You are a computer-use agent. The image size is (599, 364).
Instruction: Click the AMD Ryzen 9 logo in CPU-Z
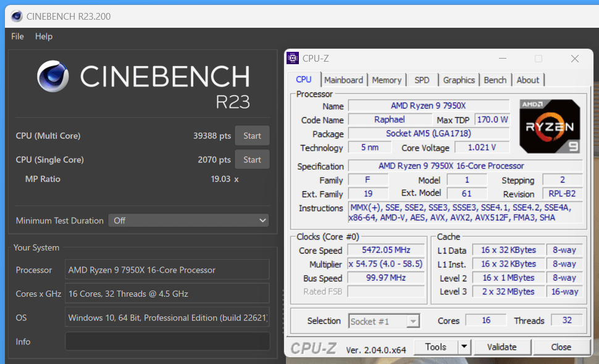point(550,126)
